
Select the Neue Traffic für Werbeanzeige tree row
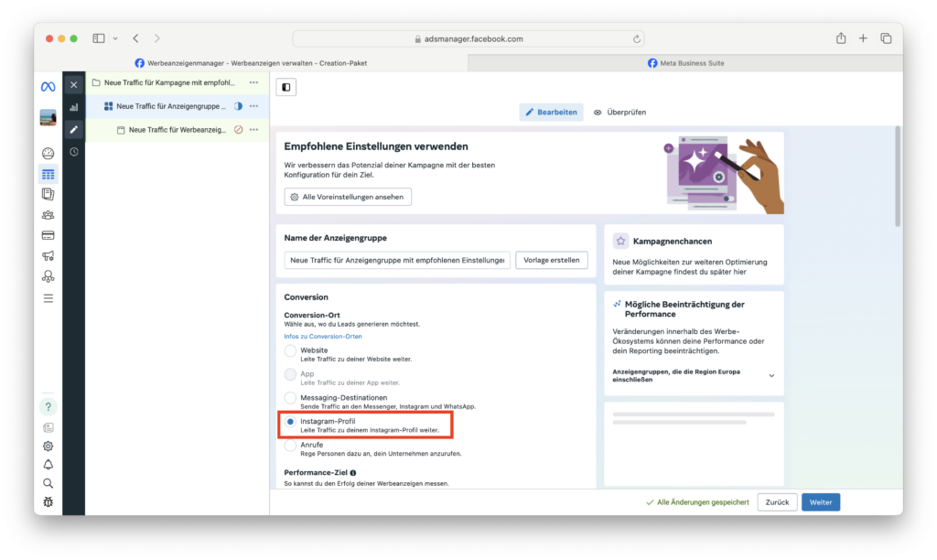point(177,130)
